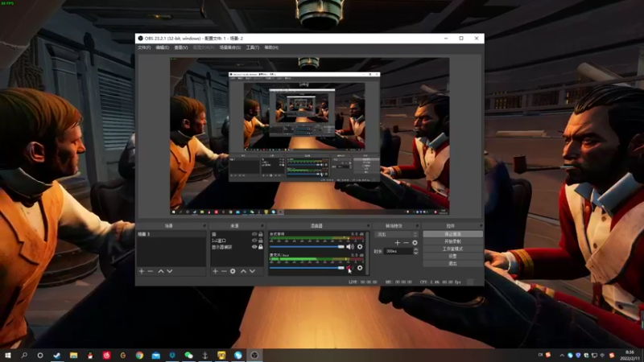The height and width of the screenshot is (362, 644).
Task: Remove selected scene with minus icon
Action: pos(151,271)
